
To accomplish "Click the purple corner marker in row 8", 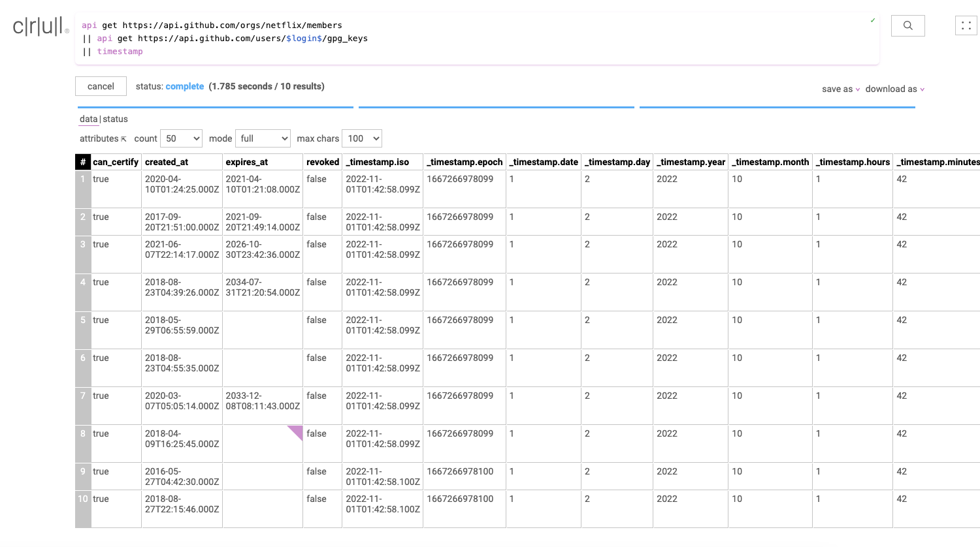I will [x=297, y=431].
